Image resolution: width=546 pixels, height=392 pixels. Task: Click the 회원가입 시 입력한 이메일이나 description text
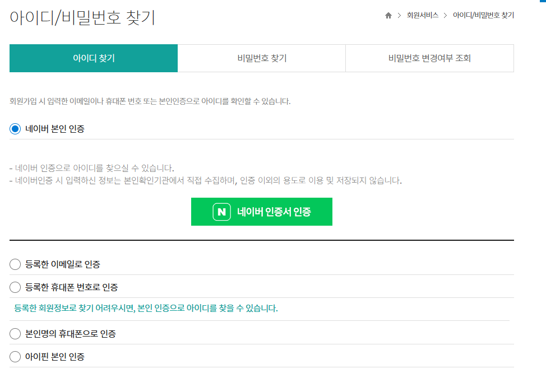point(150,101)
